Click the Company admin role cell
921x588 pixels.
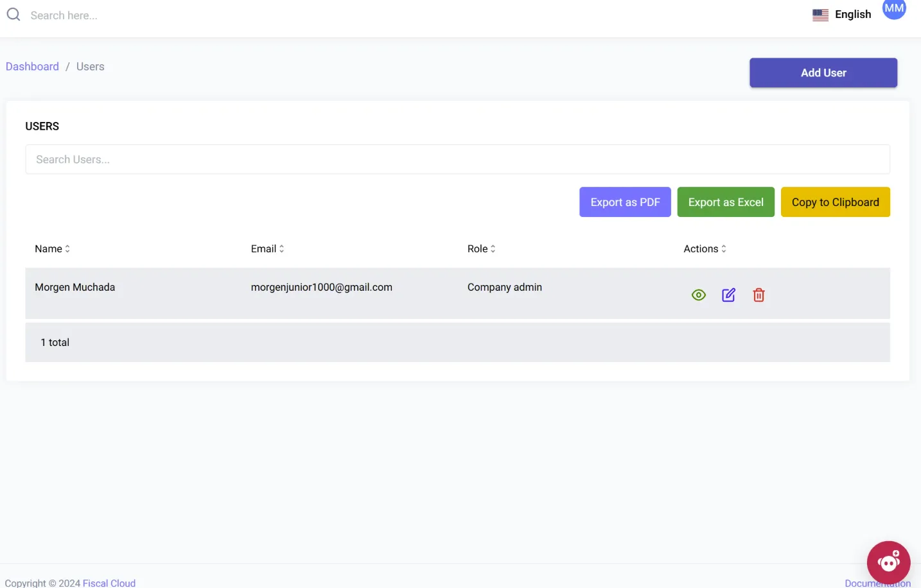(505, 288)
